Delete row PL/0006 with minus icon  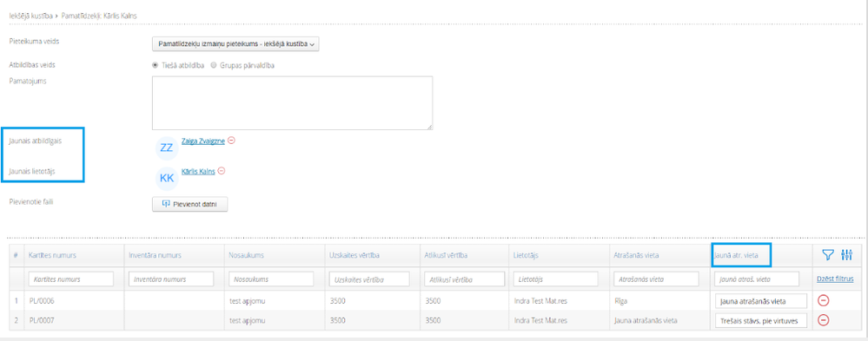point(824,301)
